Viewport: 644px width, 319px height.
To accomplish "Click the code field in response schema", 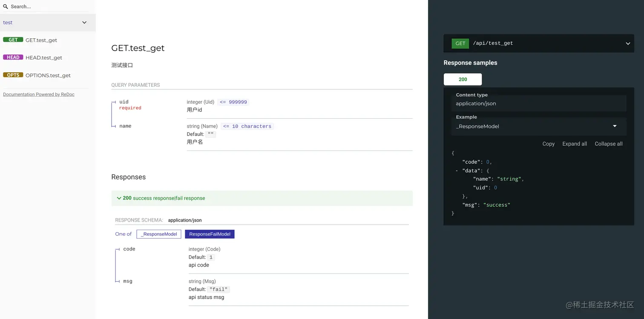I will click(x=129, y=249).
